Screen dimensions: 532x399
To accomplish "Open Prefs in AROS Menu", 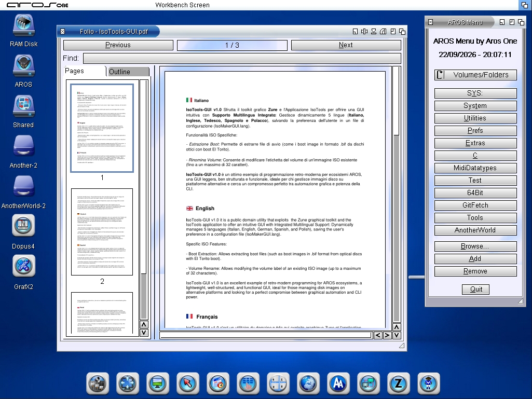I will click(475, 131).
